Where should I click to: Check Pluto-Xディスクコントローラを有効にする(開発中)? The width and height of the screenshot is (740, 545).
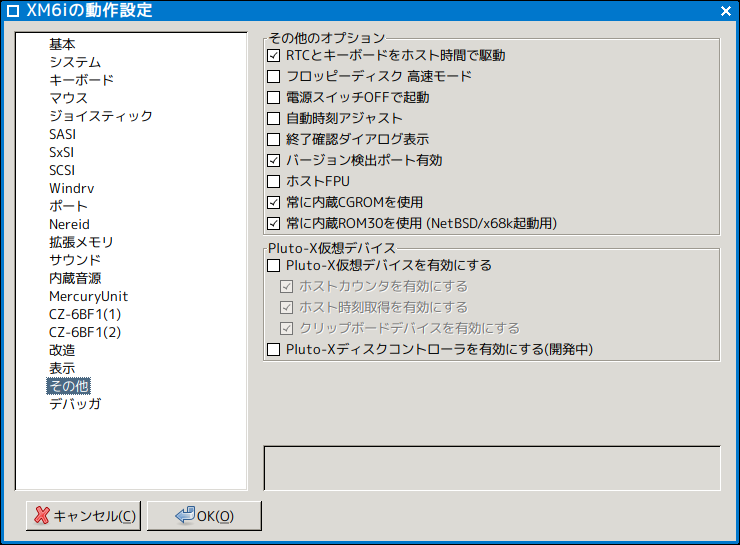point(274,350)
